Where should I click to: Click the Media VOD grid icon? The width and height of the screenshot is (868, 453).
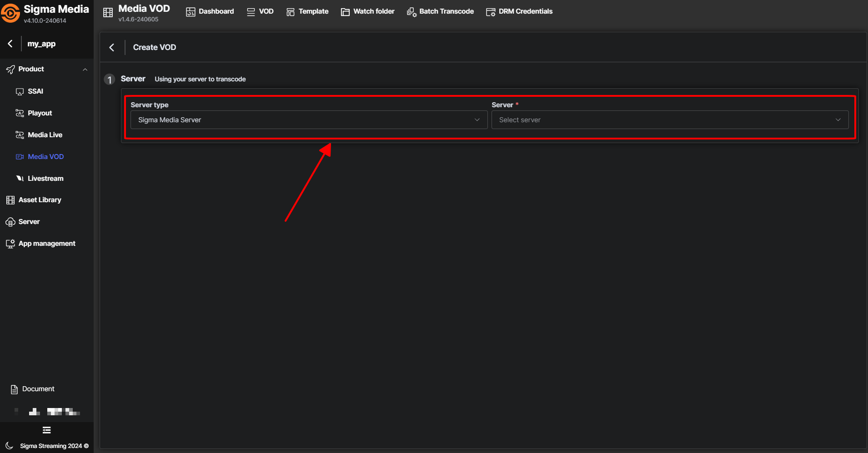click(x=108, y=13)
